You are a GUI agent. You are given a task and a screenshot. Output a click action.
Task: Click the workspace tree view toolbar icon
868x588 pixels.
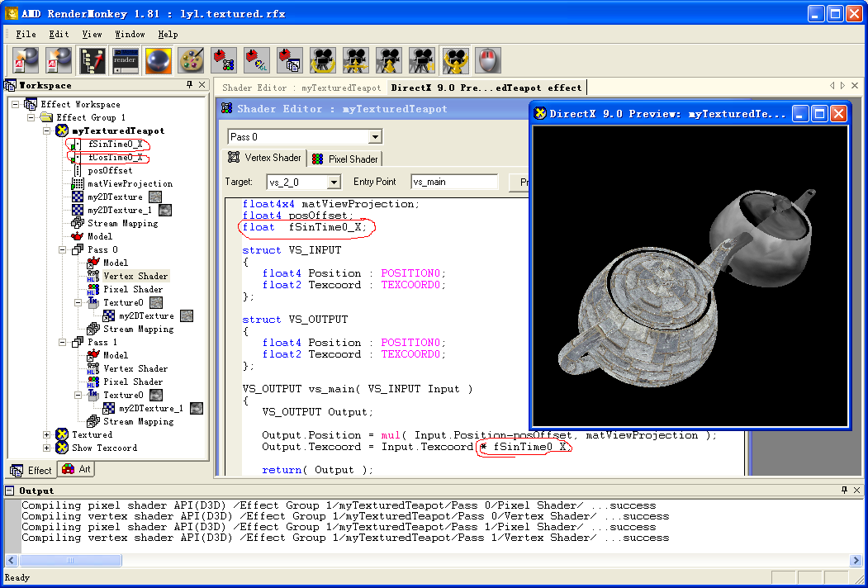(x=92, y=60)
